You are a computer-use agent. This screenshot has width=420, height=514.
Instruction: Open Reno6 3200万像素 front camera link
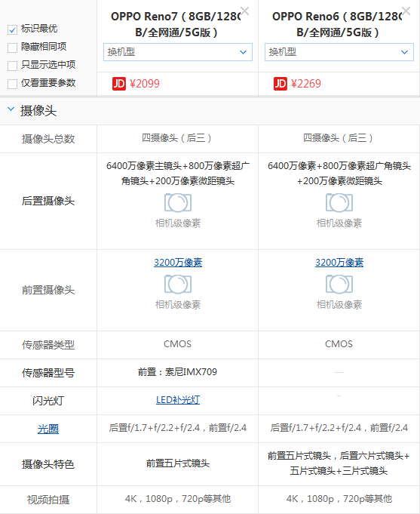coord(339,262)
